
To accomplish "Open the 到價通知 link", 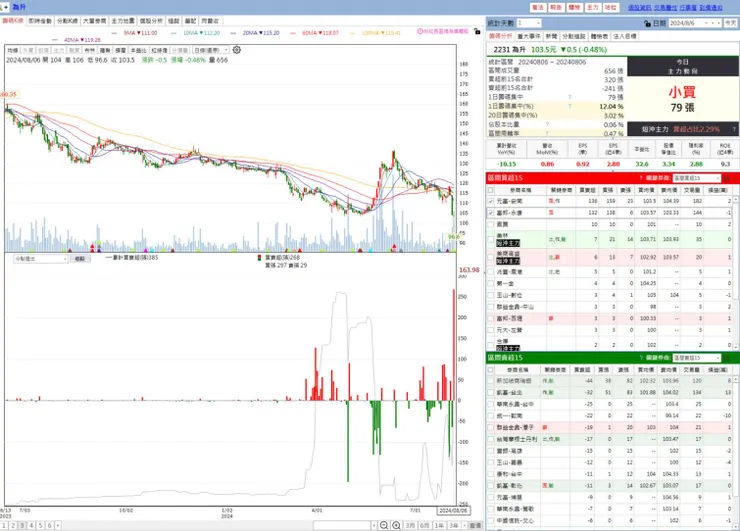I will pos(711,8).
